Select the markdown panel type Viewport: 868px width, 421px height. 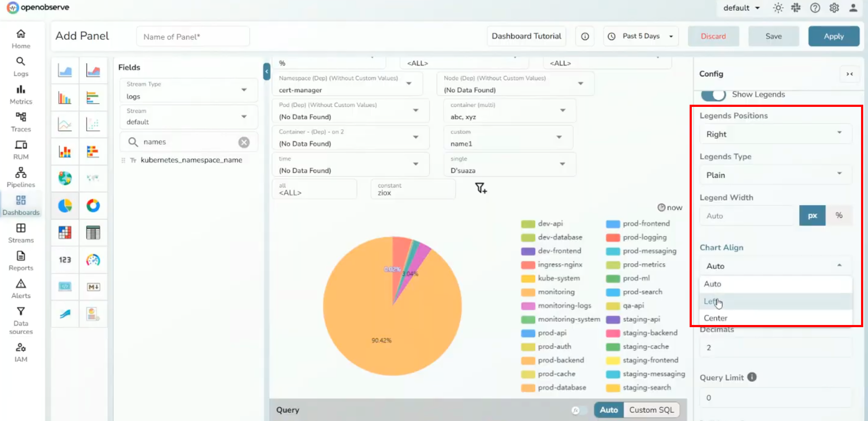click(x=93, y=287)
